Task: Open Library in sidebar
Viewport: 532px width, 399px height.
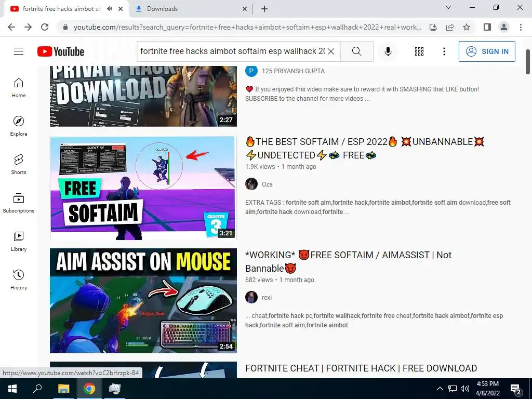Action: pyautogui.click(x=19, y=242)
